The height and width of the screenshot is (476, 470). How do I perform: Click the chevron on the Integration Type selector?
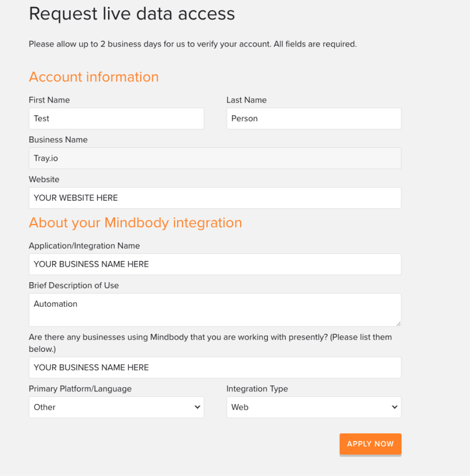tap(395, 407)
